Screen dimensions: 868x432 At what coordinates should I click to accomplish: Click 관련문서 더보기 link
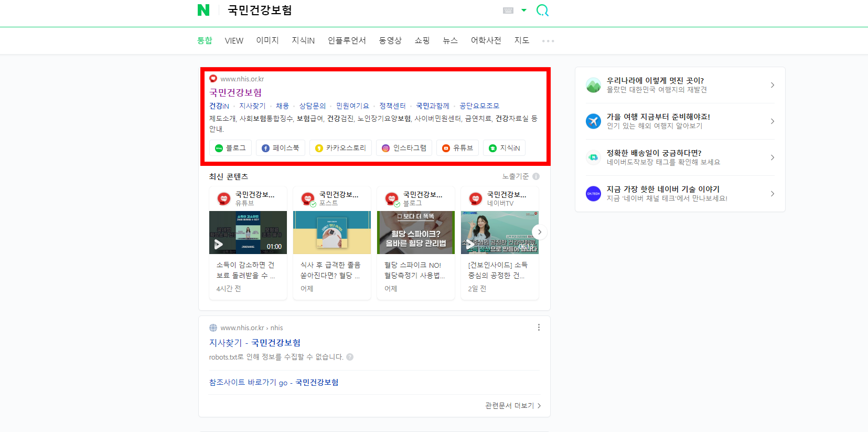click(513, 406)
